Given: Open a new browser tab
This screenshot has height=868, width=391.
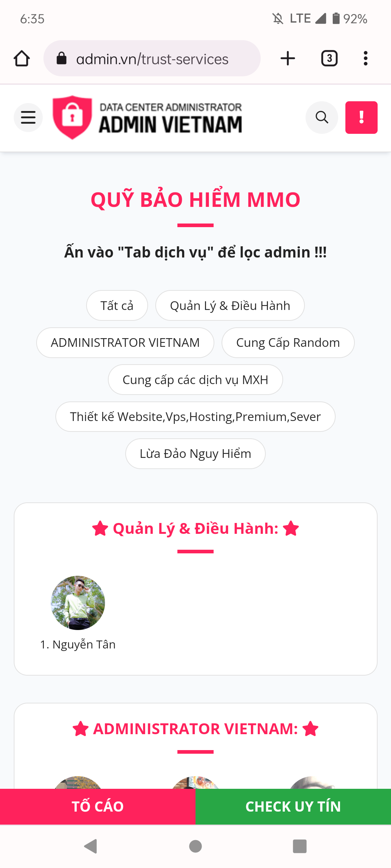Looking at the screenshot, I should (x=288, y=59).
